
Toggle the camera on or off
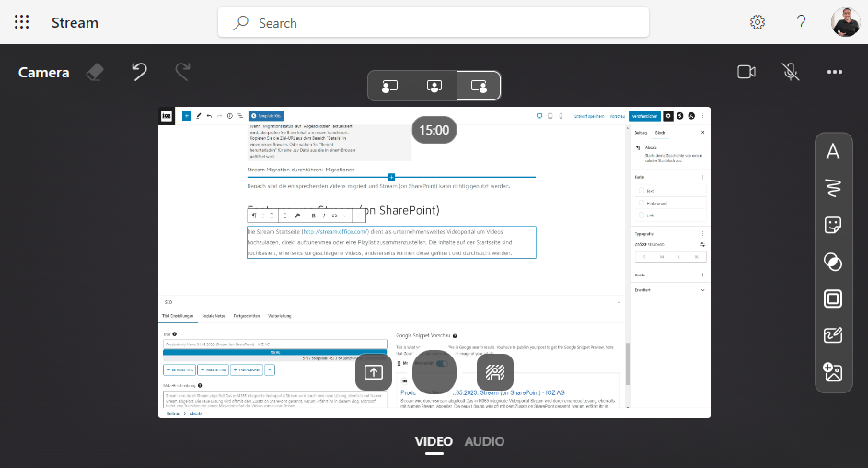click(746, 72)
